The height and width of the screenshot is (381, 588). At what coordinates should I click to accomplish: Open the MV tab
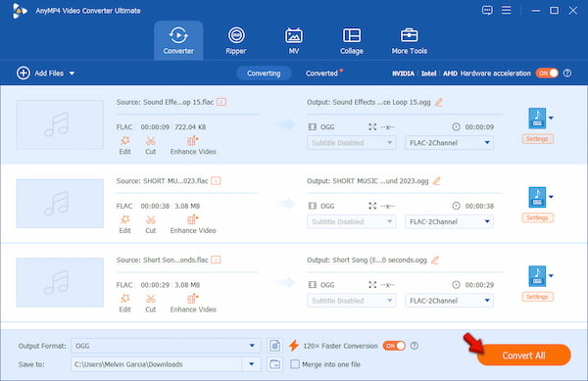(294, 40)
